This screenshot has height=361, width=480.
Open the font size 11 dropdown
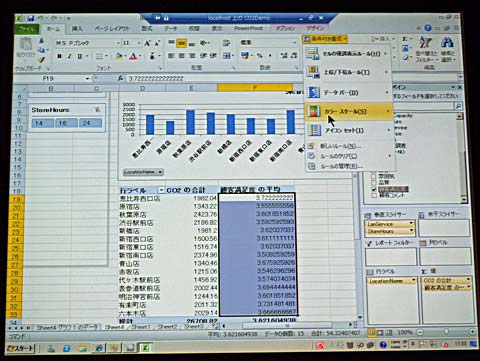(139, 43)
